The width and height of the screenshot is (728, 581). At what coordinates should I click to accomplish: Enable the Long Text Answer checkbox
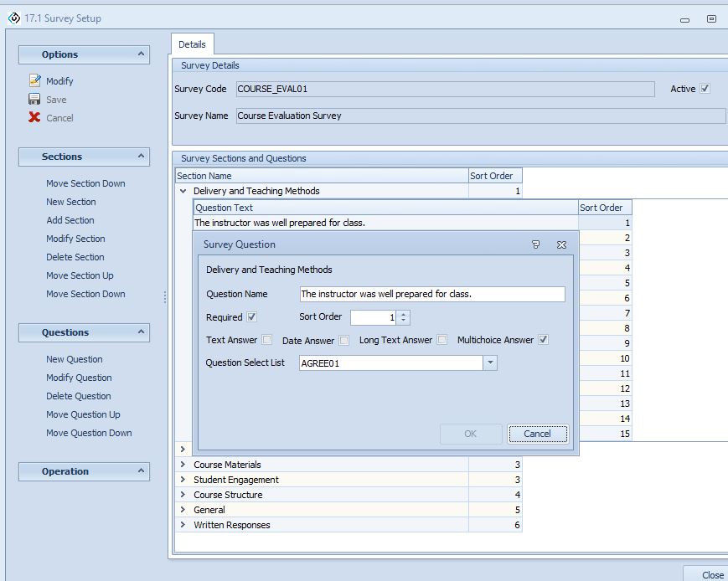click(441, 340)
